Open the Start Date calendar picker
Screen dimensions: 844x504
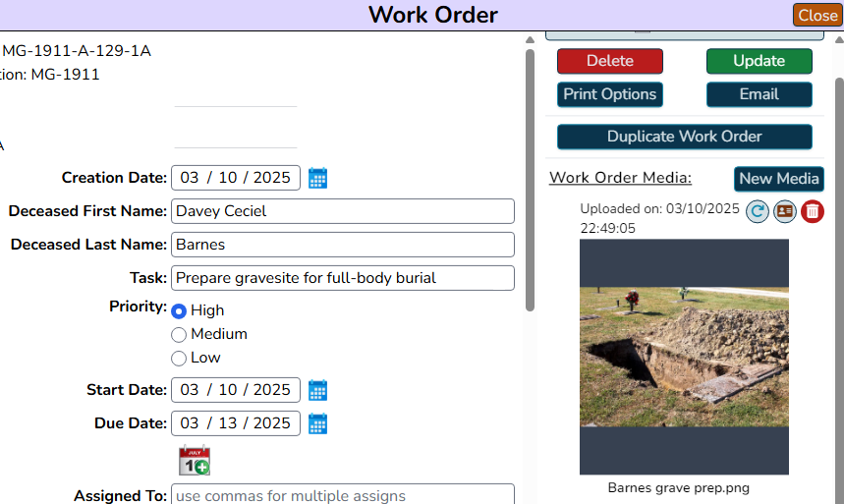coord(317,390)
